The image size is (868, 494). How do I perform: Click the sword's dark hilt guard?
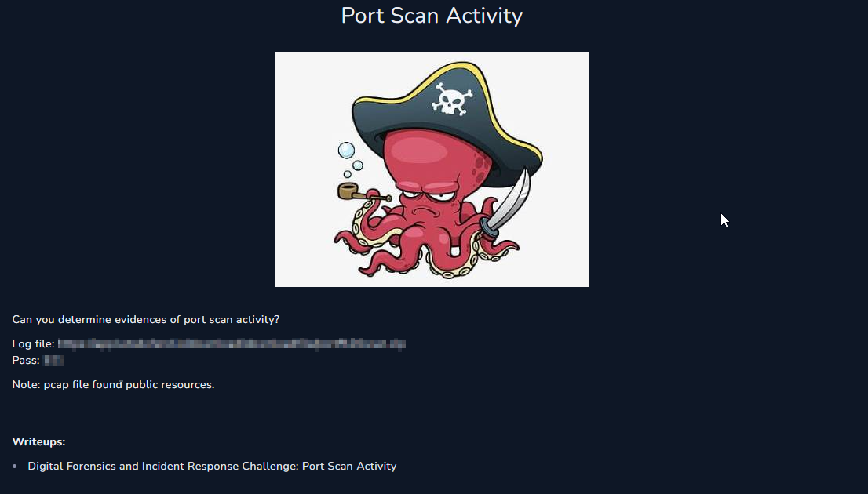(489, 227)
